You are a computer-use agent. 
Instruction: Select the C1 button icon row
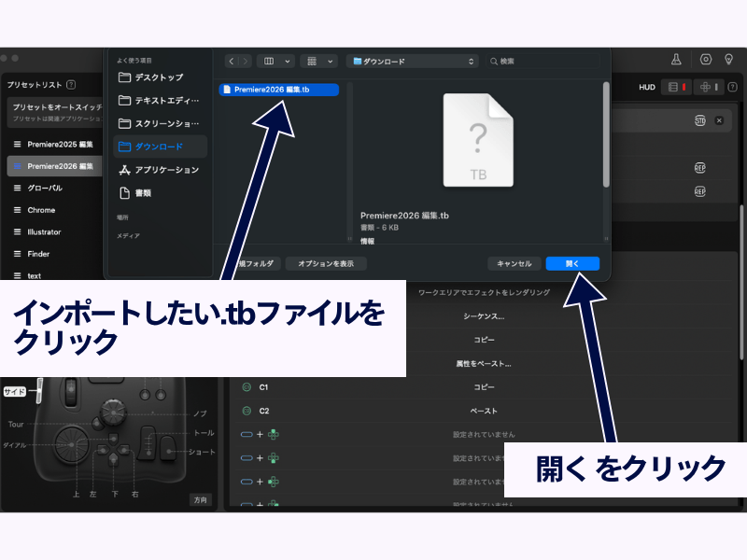point(247,385)
